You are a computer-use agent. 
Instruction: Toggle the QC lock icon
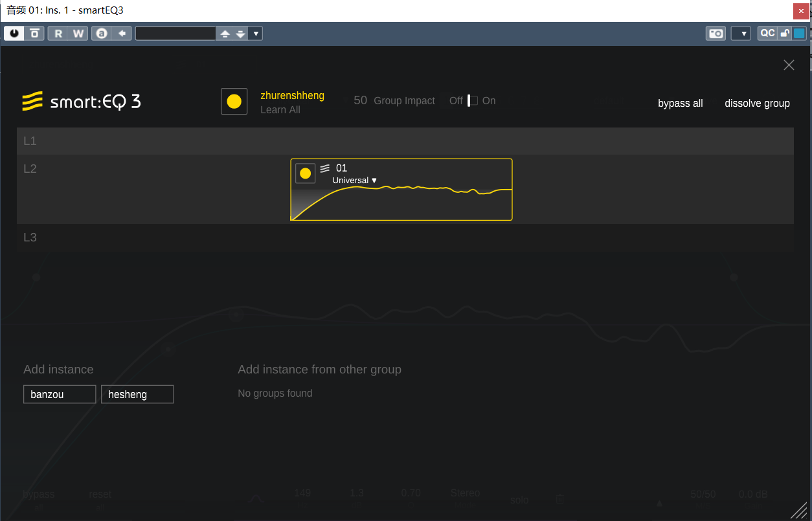click(x=785, y=34)
